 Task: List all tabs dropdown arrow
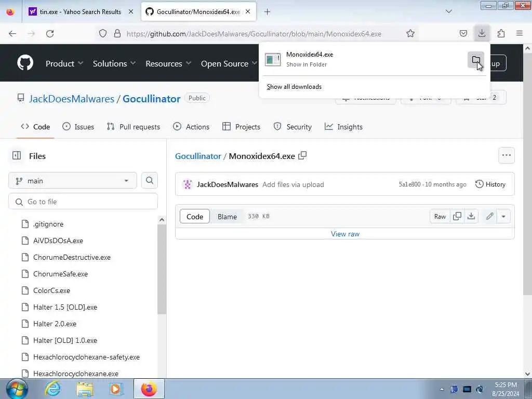click(x=448, y=11)
